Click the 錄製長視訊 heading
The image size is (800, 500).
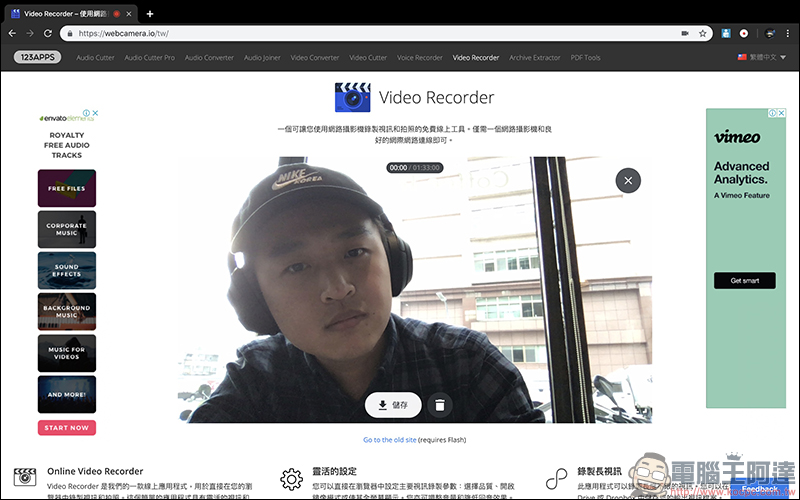tap(599, 471)
